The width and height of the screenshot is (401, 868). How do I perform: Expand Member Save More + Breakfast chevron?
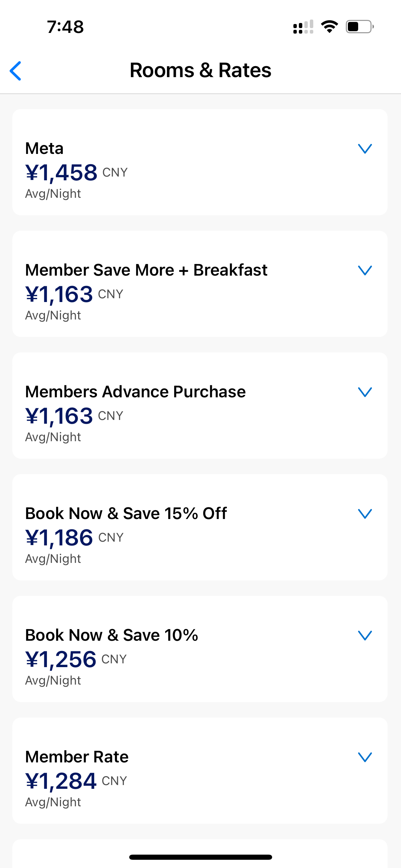pyautogui.click(x=365, y=270)
